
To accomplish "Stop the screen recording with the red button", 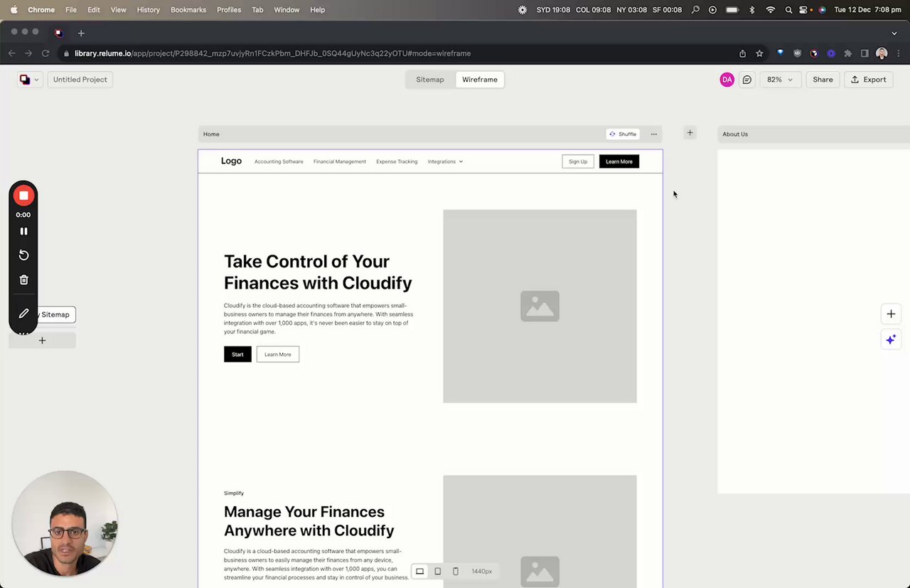I will click(x=23, y=196).
